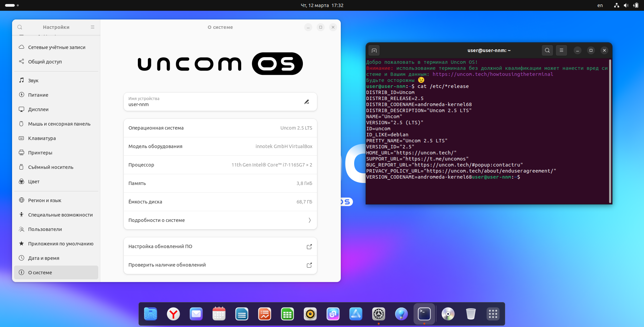The image size is (644, 327).
Task: Show the applications grid from the dock
Action: pos(493,314)
